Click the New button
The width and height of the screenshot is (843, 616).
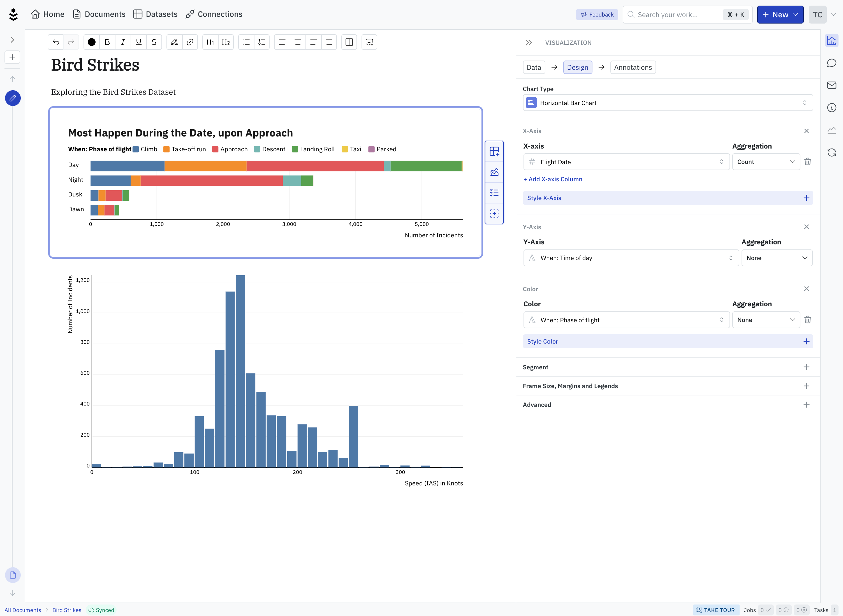780,15
